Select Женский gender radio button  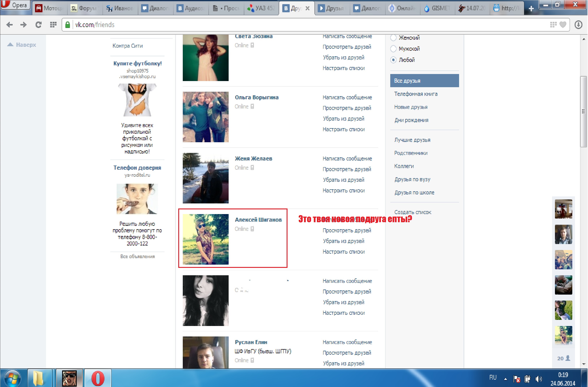coord(393,38)
